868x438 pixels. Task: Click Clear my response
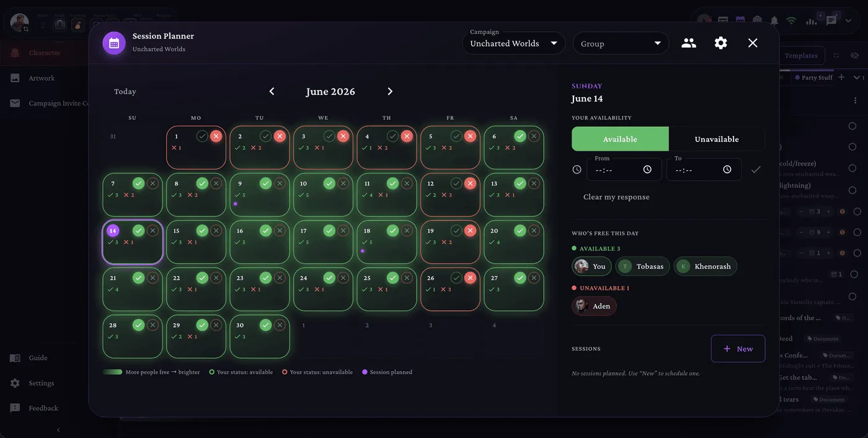pos(616,197)
